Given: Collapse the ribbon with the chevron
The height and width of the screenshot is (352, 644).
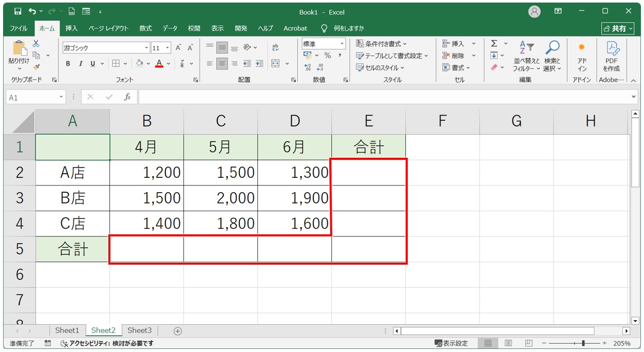Looking at the screenshot, I should [633, 80].
